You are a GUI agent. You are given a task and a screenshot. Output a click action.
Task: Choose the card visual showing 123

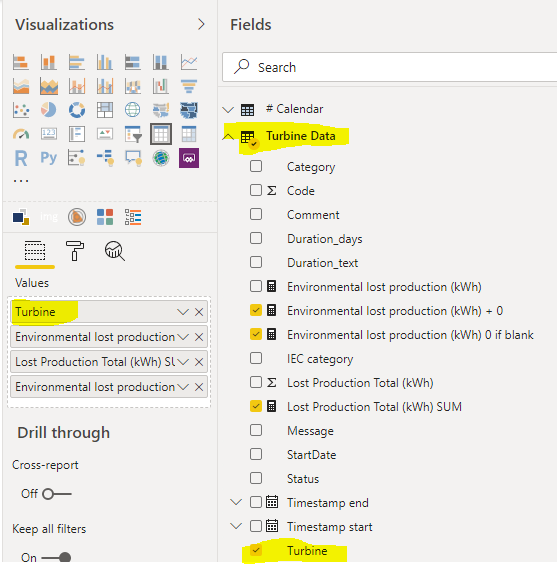(49, 134)
